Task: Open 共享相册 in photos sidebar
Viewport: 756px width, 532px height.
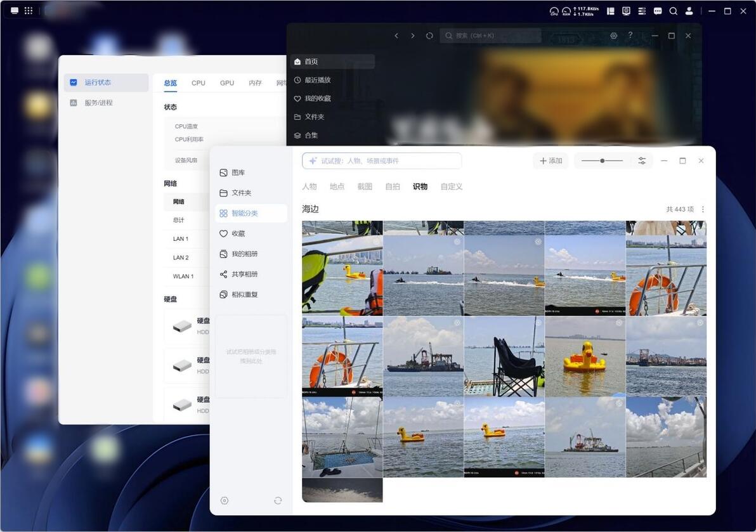Action: click(x=251, y=274)
